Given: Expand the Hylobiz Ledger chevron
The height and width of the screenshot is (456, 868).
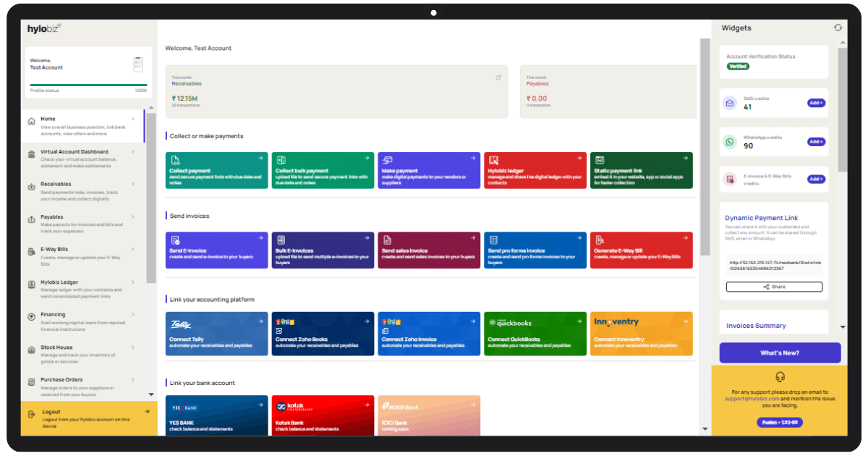Looking at the screenshot, I should click(x=132, y=282).
